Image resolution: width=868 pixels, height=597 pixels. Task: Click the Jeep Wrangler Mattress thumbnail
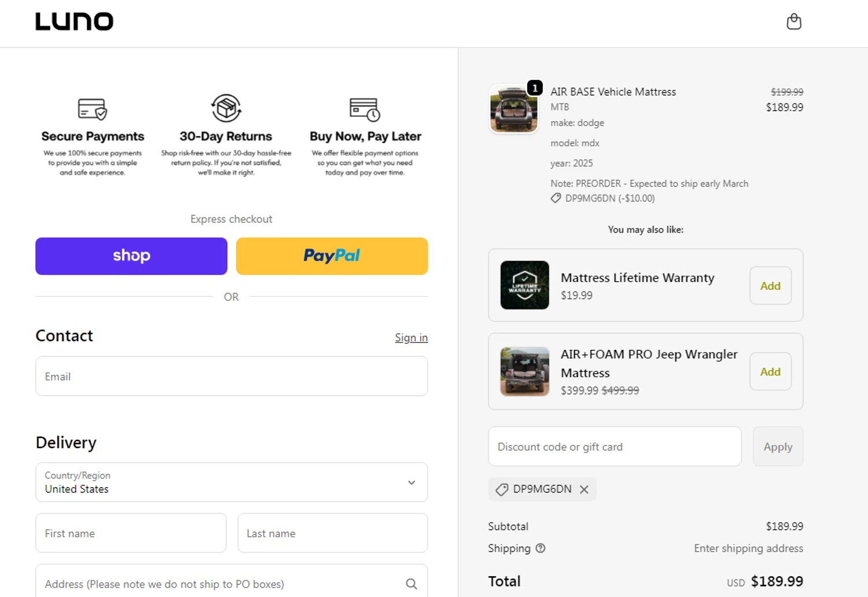(x=525, y=371)
